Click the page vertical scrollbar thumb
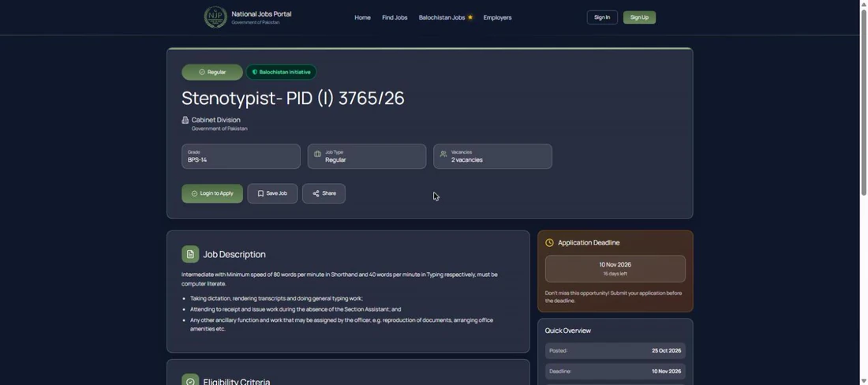The width and height of the screenshot is (868, 385). tap(863, 101)
